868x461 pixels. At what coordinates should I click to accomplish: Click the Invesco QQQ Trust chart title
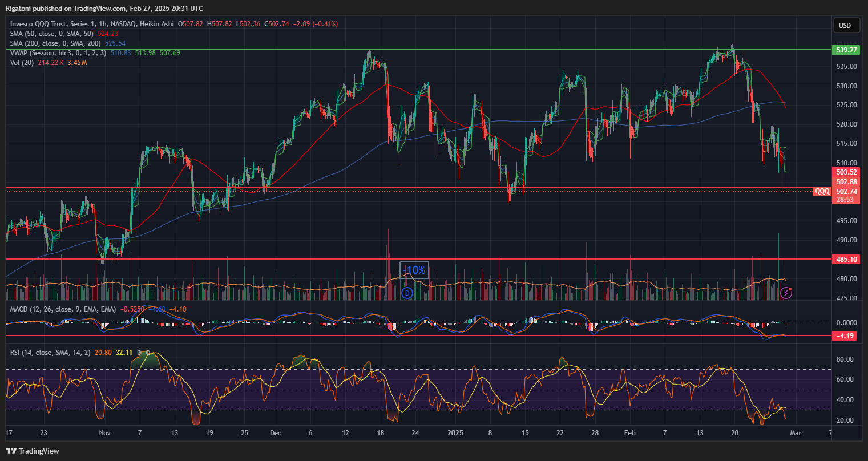[x=92, y=24]
